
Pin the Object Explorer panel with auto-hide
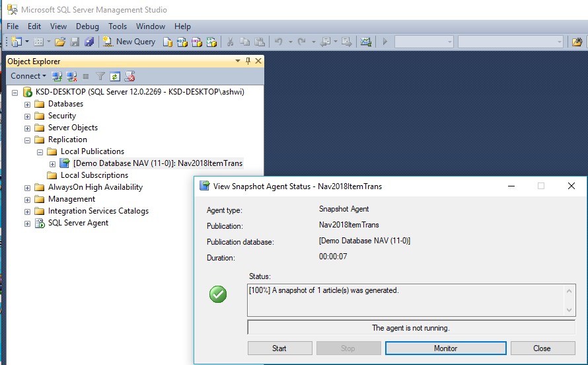[248, 61]
